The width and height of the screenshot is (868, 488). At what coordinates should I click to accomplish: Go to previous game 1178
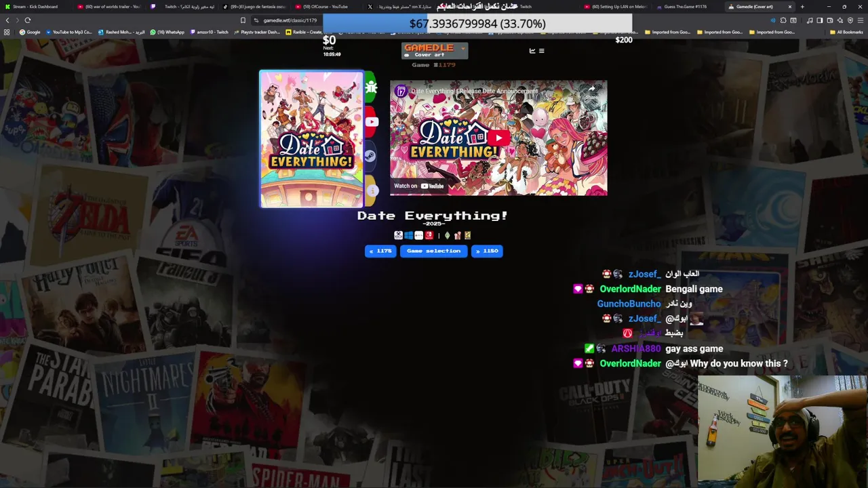[380, 251]
